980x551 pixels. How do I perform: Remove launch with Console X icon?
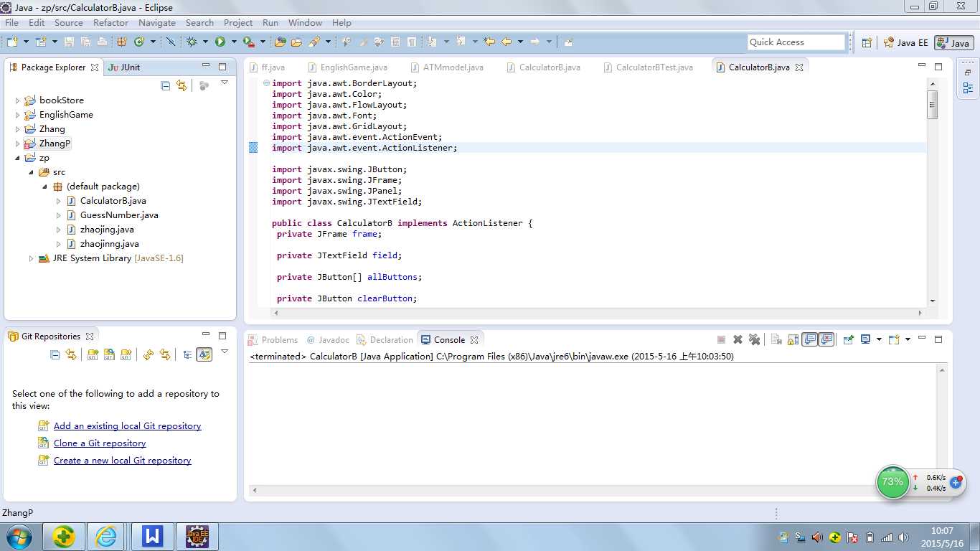click(738, 340)
